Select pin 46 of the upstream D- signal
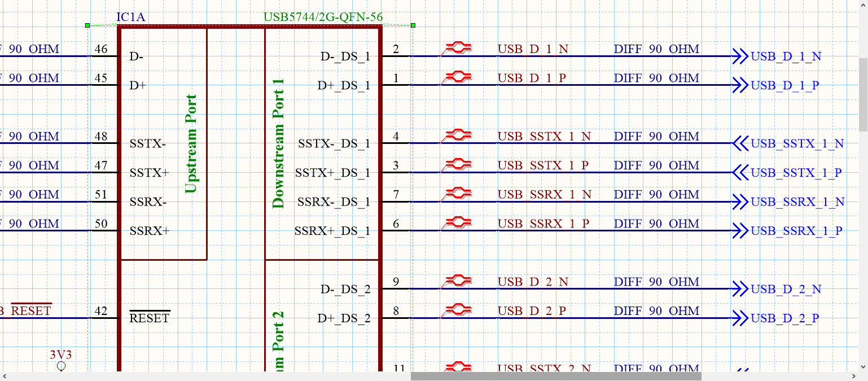Image resolution: width=868 pixels, height=381 pixels. [x=101, y=49]
